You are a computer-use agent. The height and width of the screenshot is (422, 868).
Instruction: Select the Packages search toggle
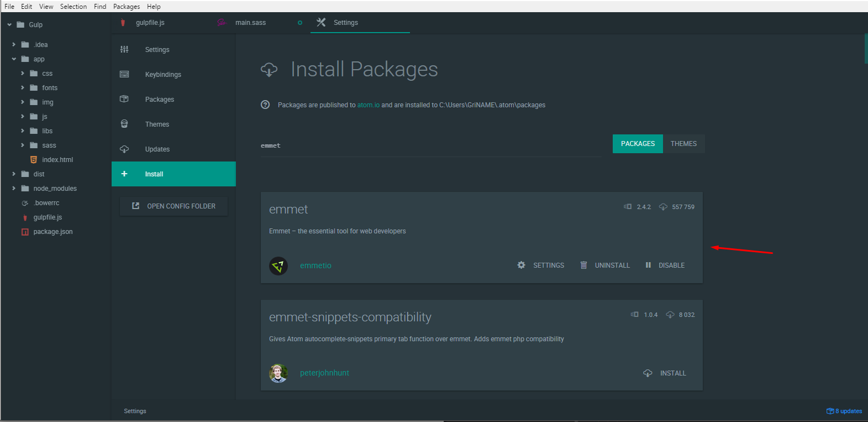638,144
